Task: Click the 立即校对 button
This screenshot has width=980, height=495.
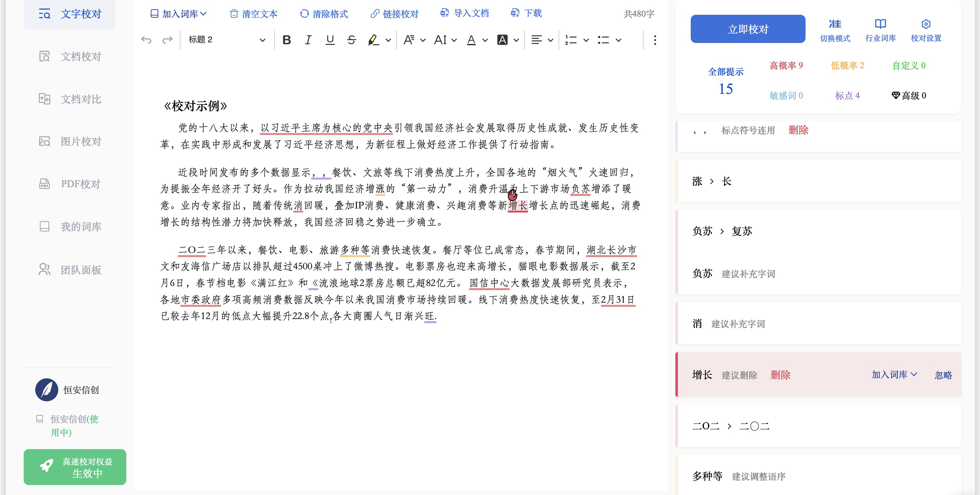Action: [748, 29]
